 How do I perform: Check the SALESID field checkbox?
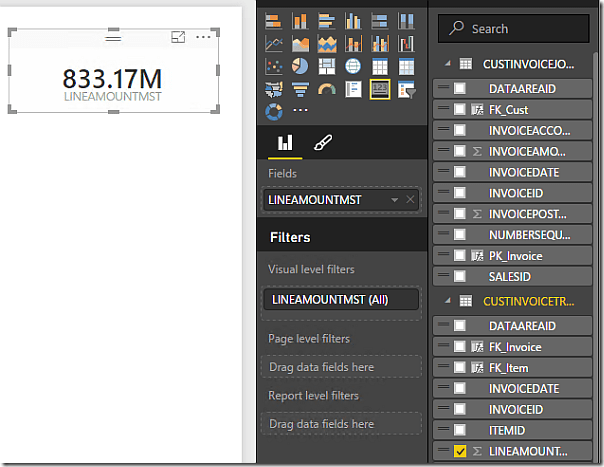460,277
